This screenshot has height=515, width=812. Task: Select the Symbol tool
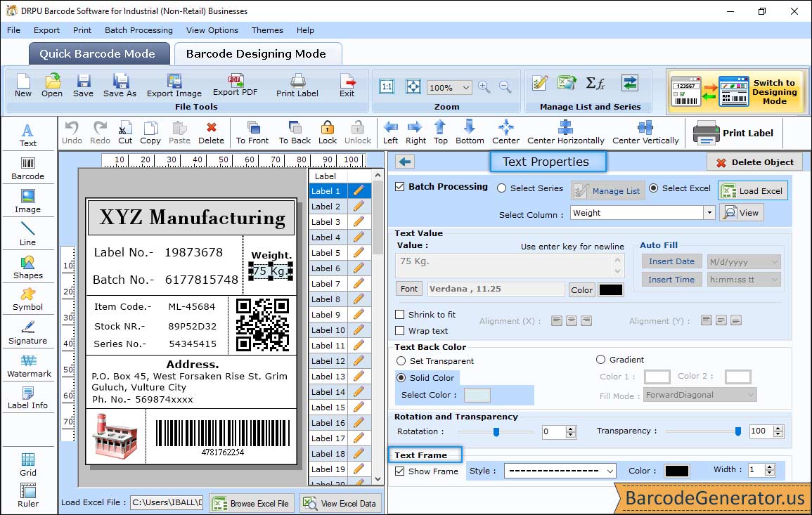pos(28,300)
